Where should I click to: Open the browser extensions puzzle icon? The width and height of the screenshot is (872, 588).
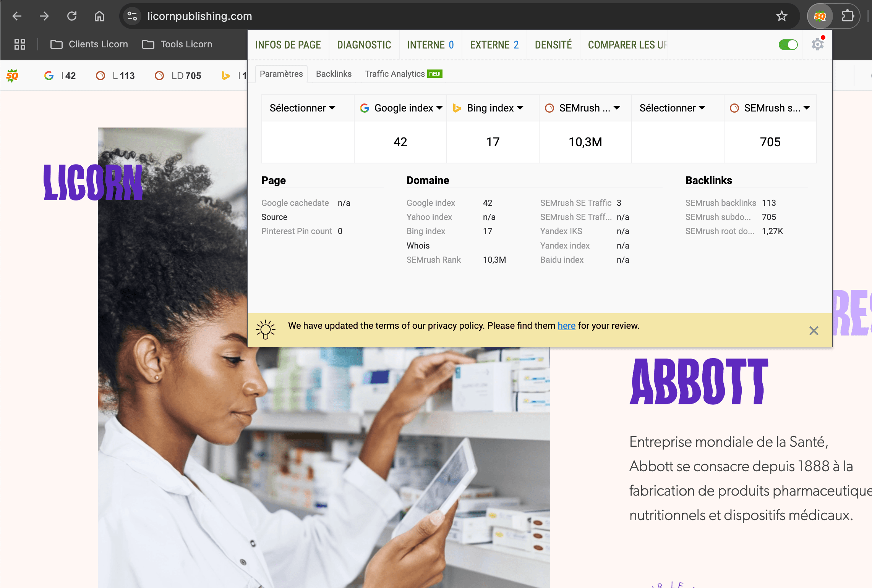point(848,16)
